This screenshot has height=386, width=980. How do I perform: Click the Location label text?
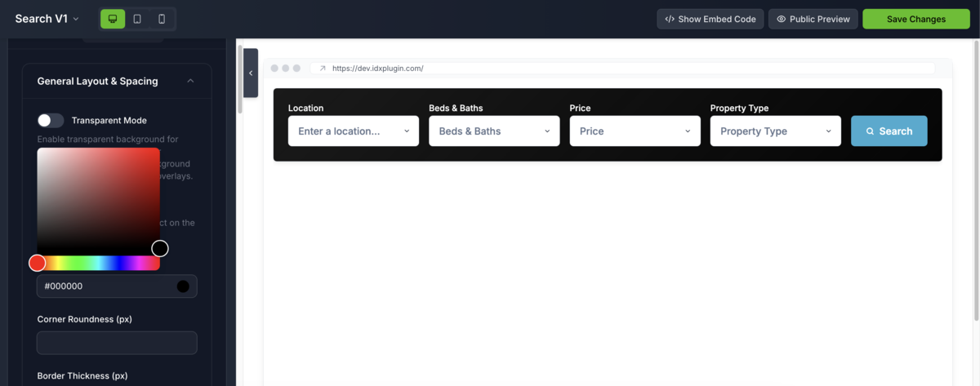[x=305, y=108]
